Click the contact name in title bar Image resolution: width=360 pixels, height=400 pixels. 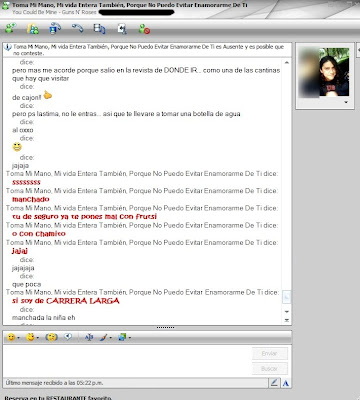point(130,5)
